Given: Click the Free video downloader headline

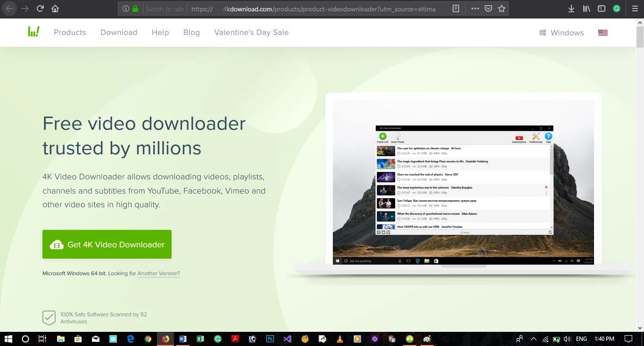Looking at the screenshot, I should 144,136.
